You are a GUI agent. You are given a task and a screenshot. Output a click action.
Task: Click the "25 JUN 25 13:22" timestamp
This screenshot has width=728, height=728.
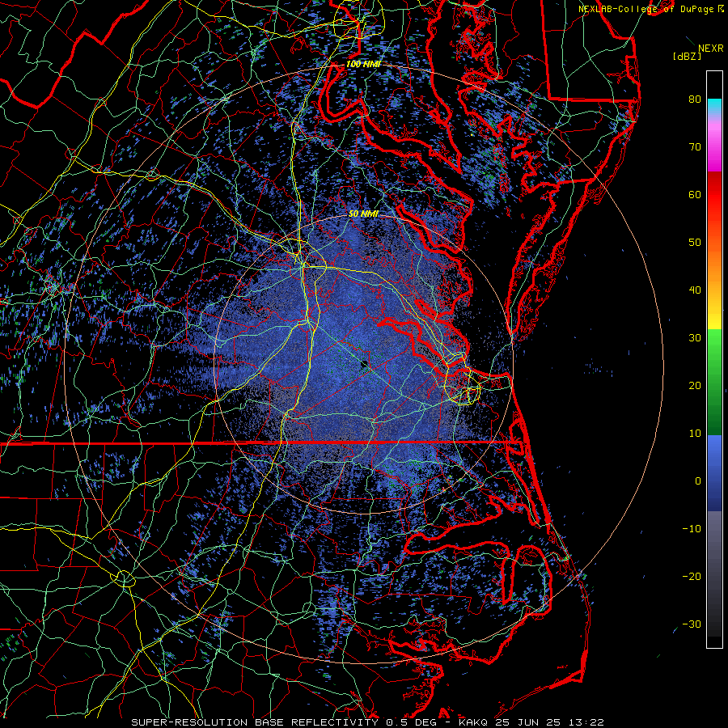(x=549, y=722)
